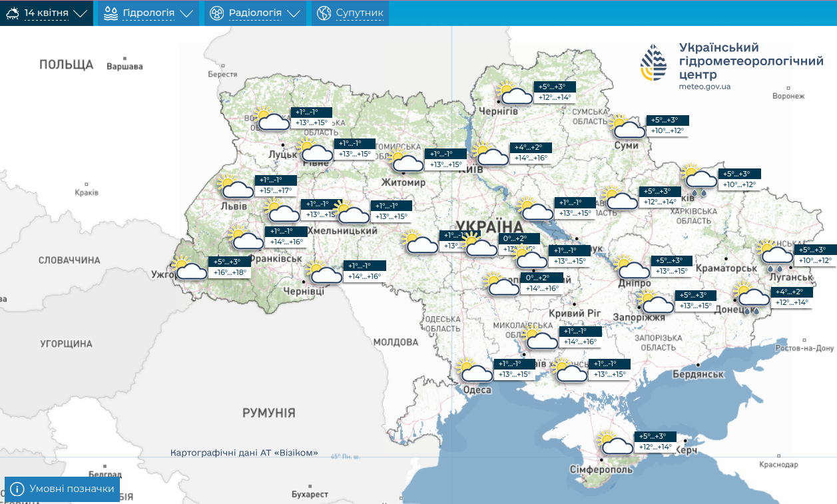Click the partly cloudy icon near Чернігів
This screenshot has height=504, width=837.
515,93
